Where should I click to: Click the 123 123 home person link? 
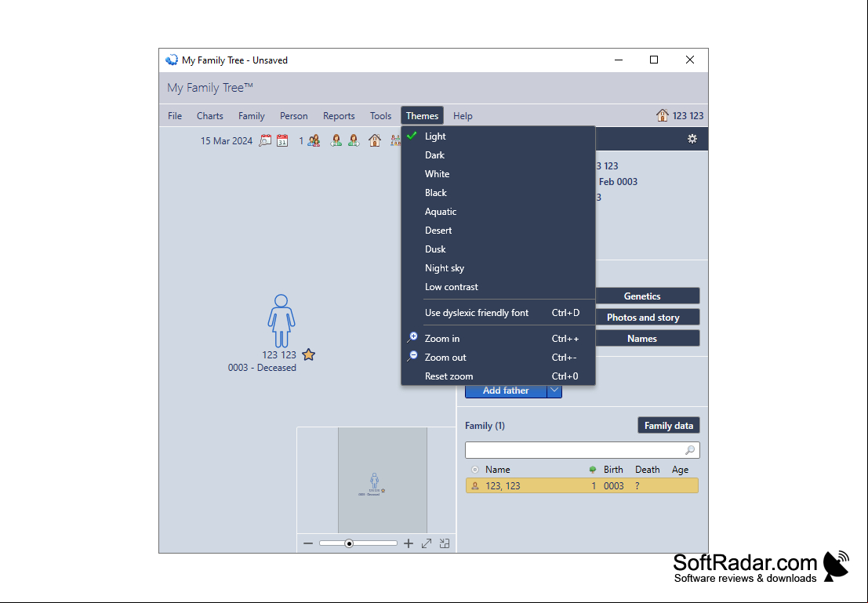click(x=688, y=116)
